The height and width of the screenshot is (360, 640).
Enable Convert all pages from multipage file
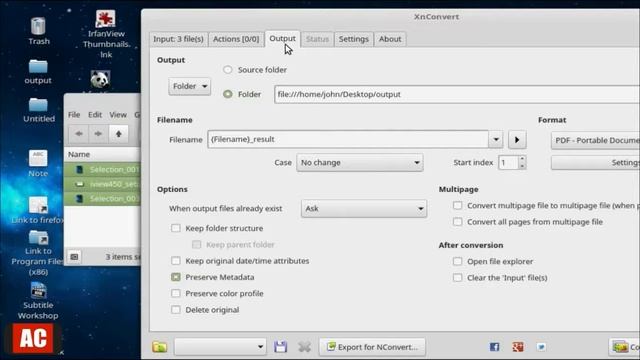pyautogui.click(x=458, y=222)
